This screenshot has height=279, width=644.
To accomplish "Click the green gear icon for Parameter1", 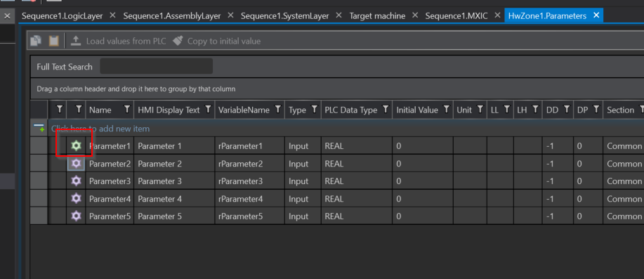I will point(76,145).
